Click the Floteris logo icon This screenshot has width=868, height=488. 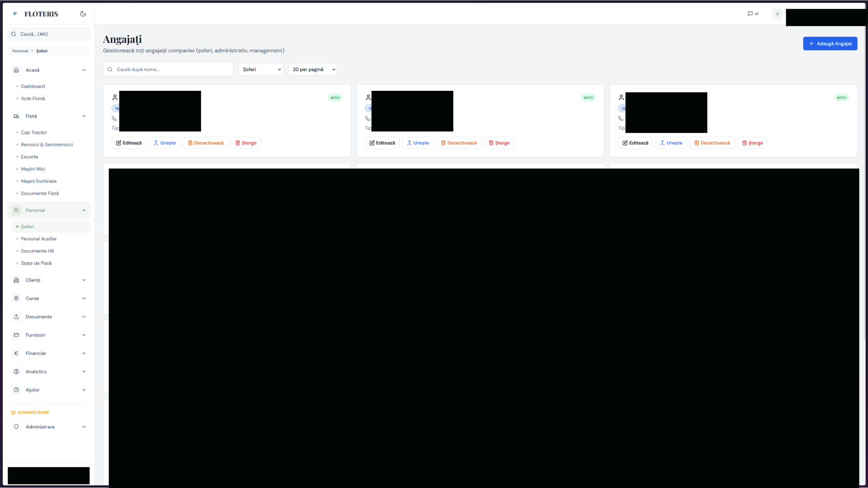[x=15, y=14]
